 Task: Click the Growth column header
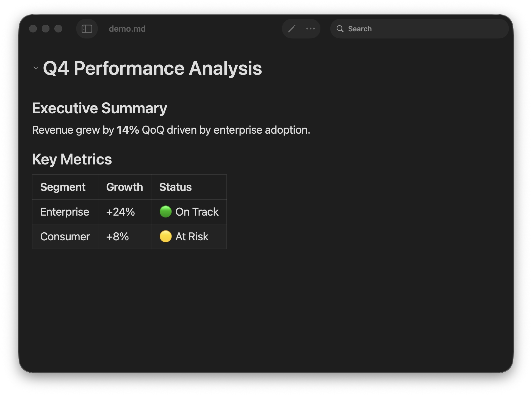click(124, 187)
